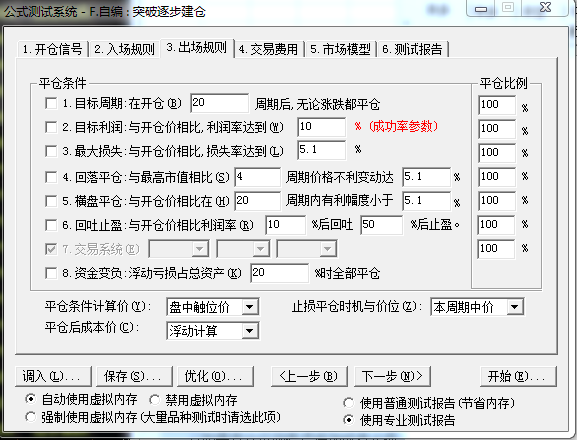Screen dimensions: 577x440
Task: Open the 2.入场规则 tab
Action: click(124, 49)
